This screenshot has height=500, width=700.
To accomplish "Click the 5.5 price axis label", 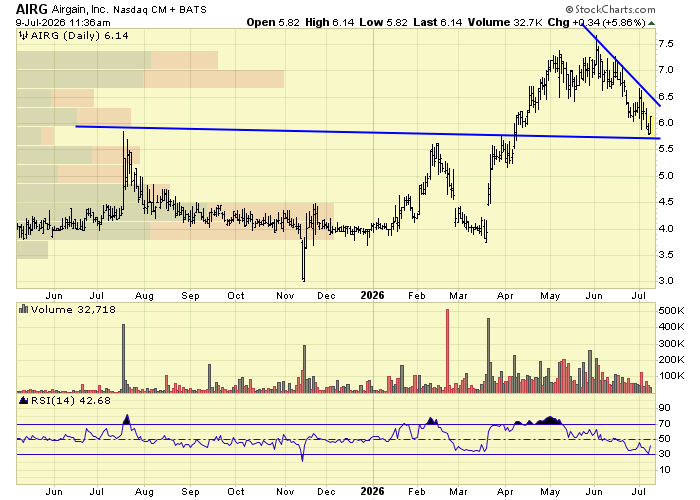I will click(666, 149).
